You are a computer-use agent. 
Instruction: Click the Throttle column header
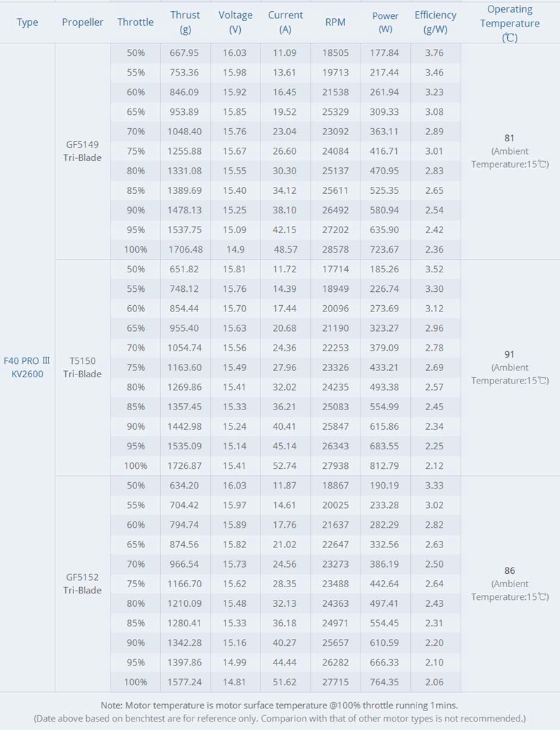[136, 22]
